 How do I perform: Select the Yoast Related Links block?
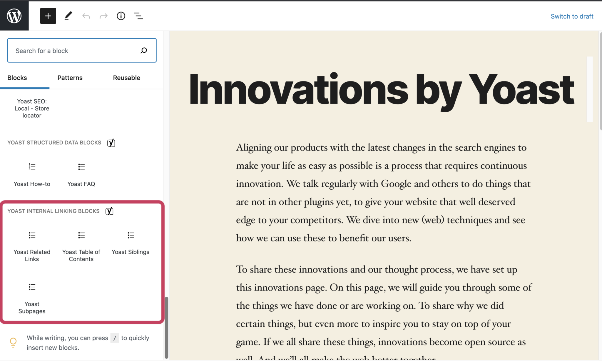tap(32, 243)
